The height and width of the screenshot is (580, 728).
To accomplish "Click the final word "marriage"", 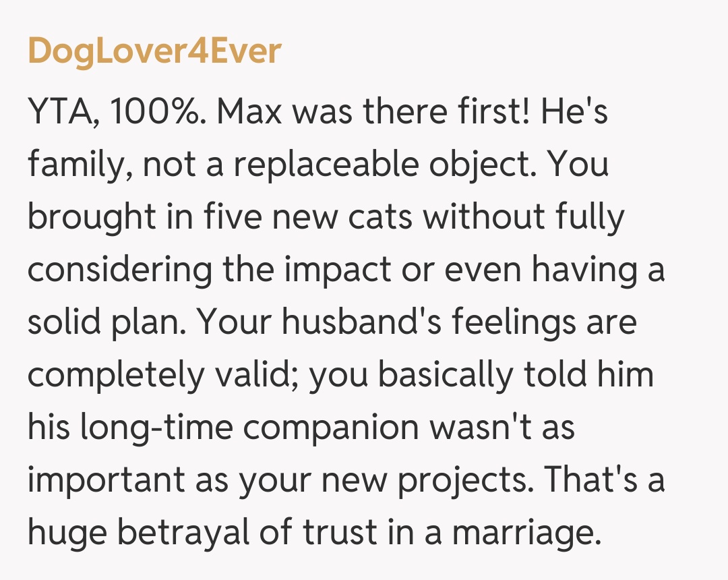I will pyautogui.click(x=526, y=533).
